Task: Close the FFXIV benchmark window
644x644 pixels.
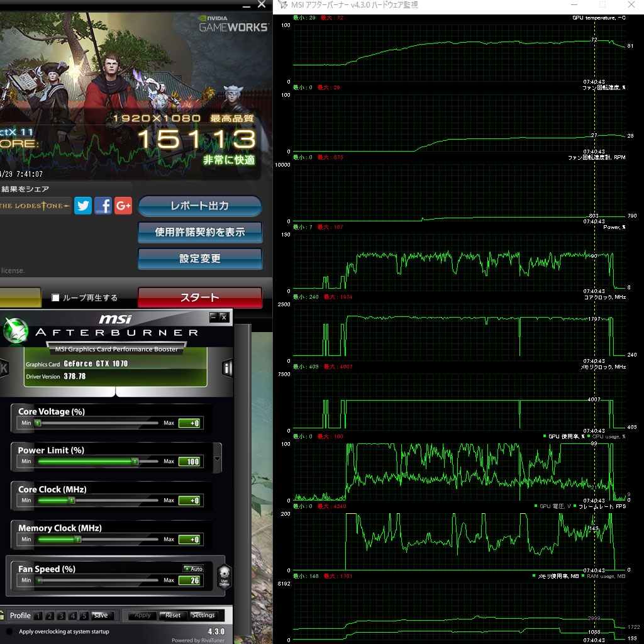Action: pyautogui.click(x=262, y=4)
